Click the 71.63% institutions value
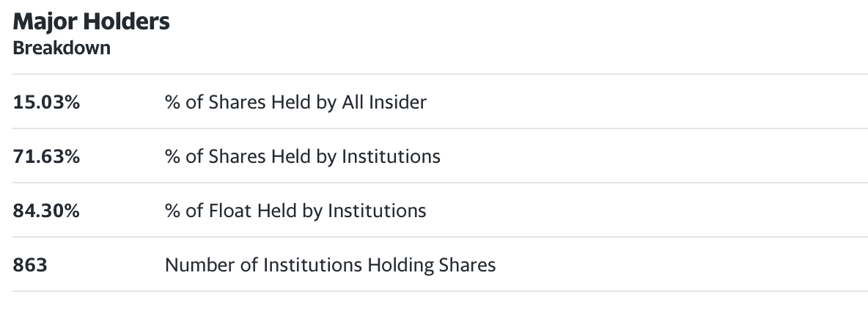The width and height of the screenshot is (868, 314). pos(46,156)
